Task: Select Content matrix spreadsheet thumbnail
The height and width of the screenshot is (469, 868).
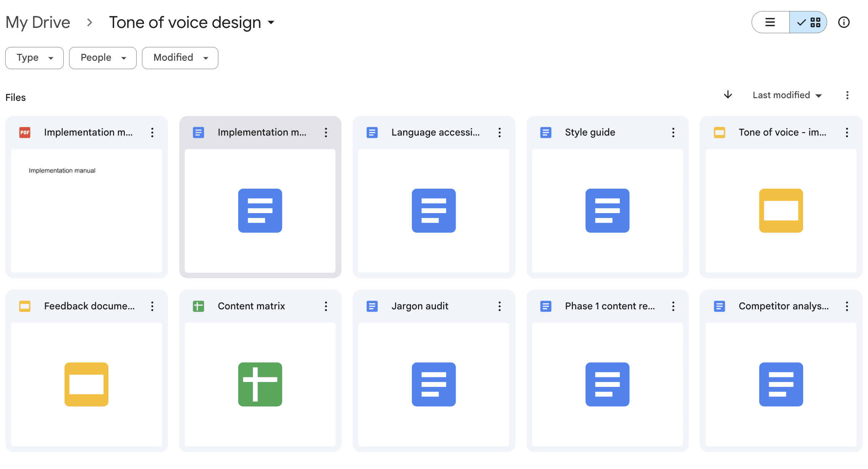Action: [260, 385]
